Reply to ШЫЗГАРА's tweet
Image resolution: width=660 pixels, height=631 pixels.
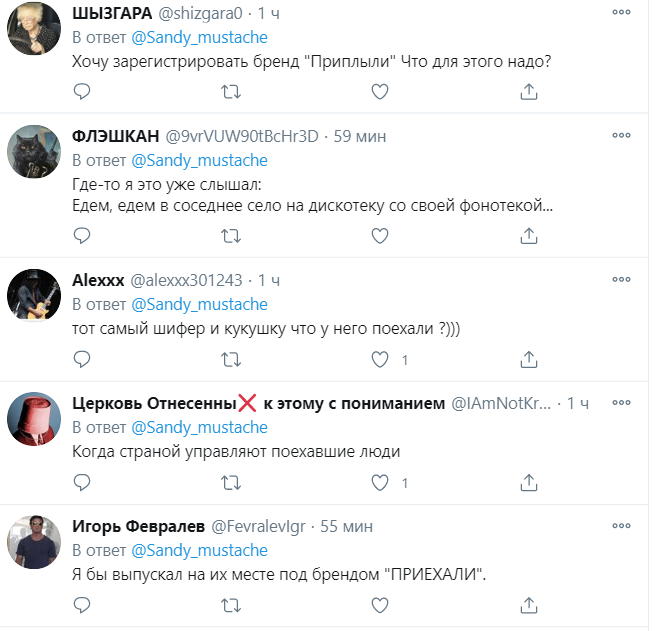(x=83, y=91)
